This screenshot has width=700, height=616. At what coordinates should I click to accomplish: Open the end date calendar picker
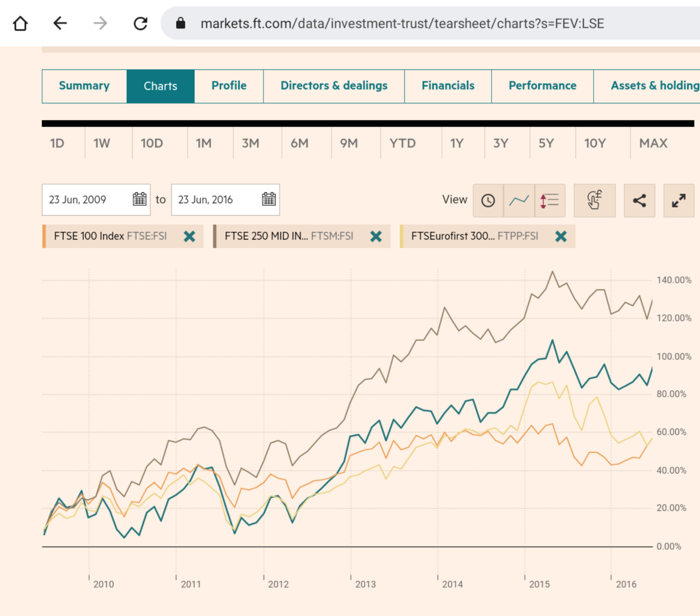[269, 199]
